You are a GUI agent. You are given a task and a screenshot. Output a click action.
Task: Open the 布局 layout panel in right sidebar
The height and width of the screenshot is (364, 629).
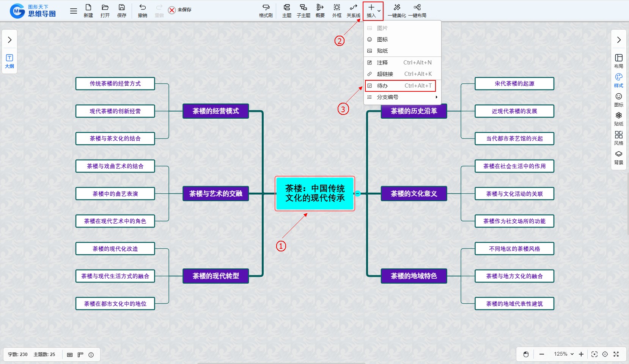(x=618, y=61)
